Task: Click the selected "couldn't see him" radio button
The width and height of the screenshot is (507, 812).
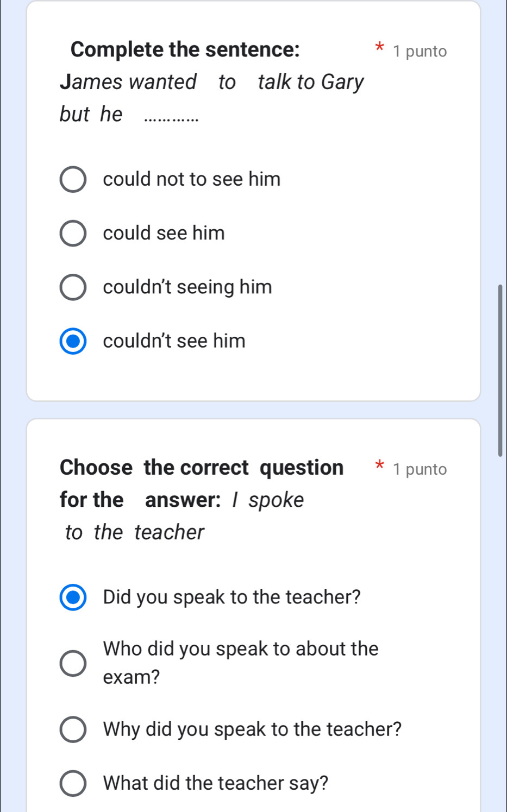Action: [x=73, y=341]
